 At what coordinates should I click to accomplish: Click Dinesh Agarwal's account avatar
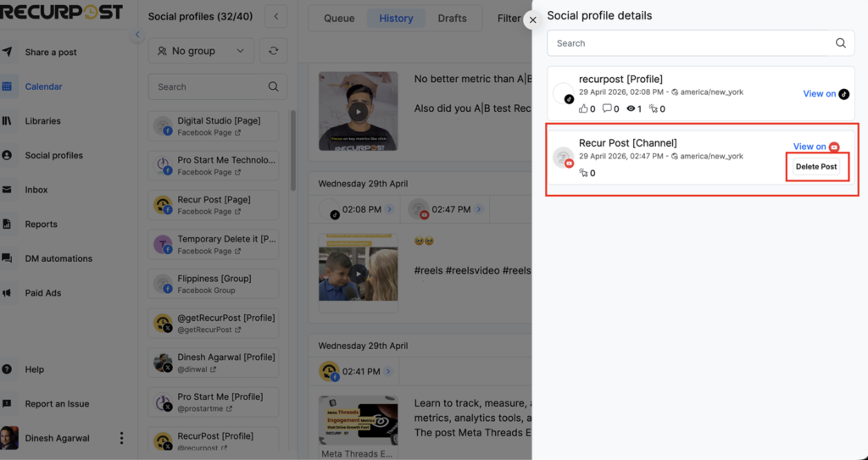point(9,438)
